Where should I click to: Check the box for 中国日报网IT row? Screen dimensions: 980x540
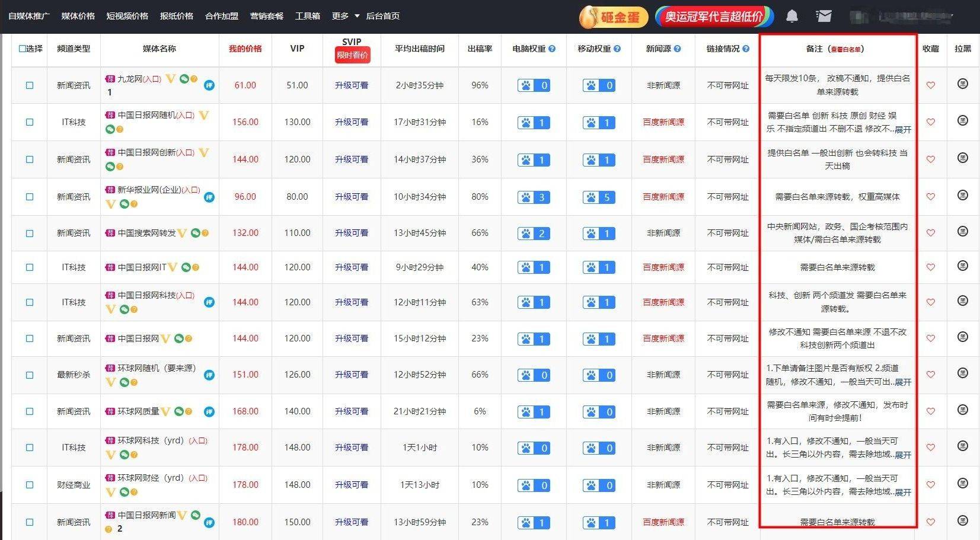(30, 267)
